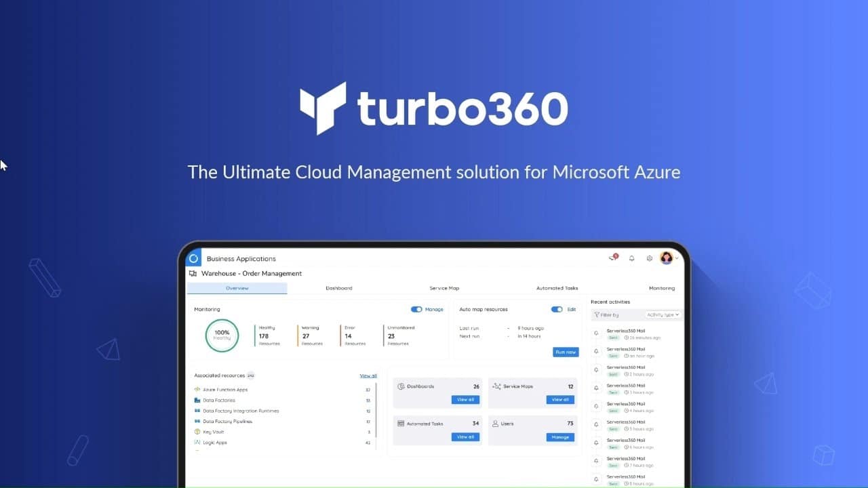Image resolution: width=868 pixels, height=488 pixels.
Task: Click bell icon of the 6 hours ago activity
Action: tap(596, 443)
